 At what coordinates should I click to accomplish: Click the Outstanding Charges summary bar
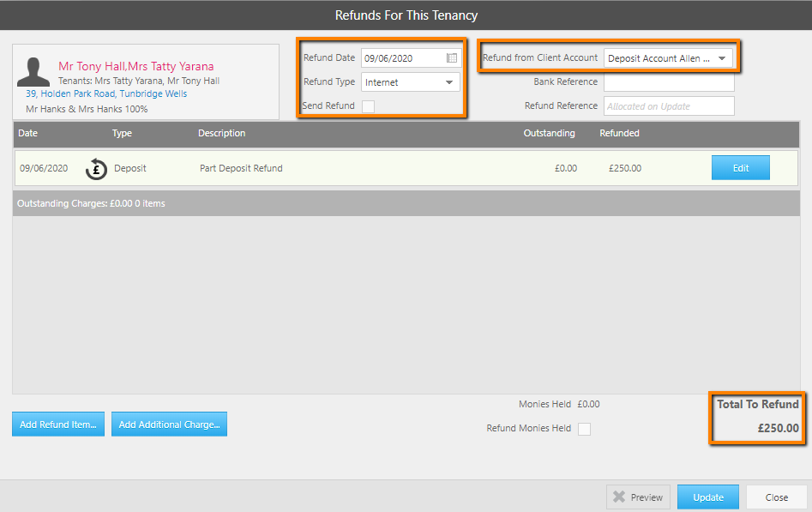[406, 203]
